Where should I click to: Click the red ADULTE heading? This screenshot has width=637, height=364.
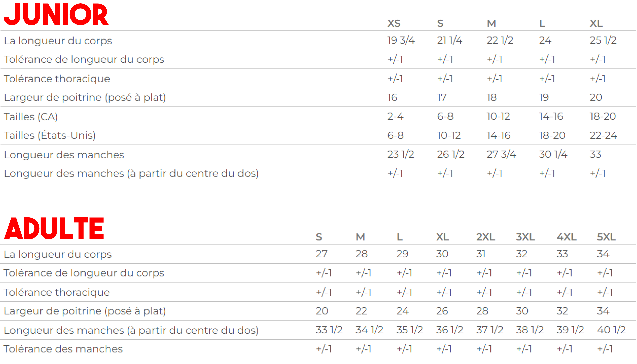[54, 228]
